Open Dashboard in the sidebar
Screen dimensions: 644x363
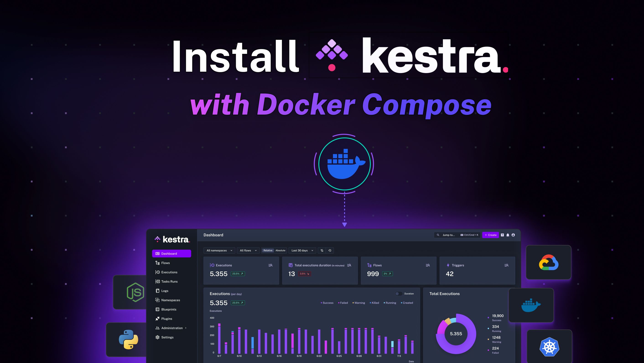tap(171, 253)
